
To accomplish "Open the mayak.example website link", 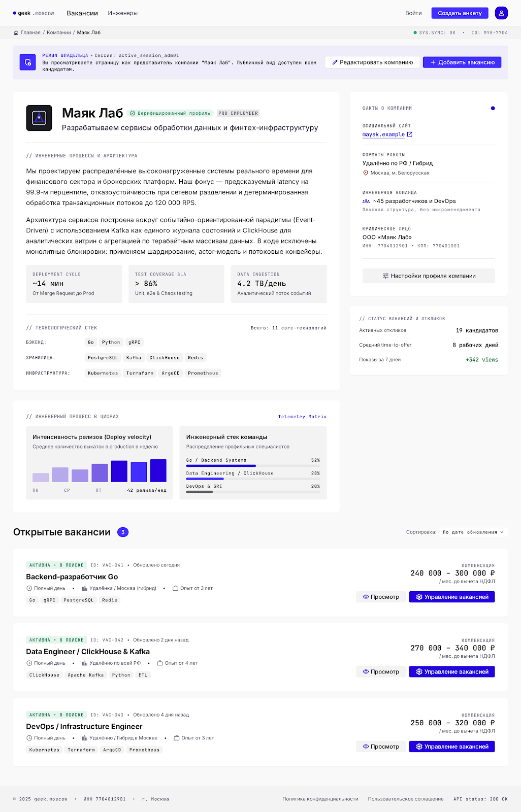I will 383,134.
